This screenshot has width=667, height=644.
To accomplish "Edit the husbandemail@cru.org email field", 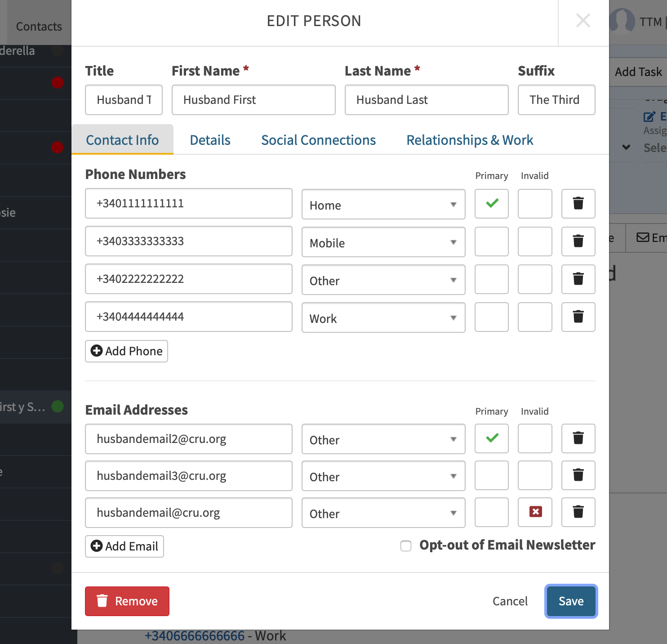I will (x=189, y=513).
